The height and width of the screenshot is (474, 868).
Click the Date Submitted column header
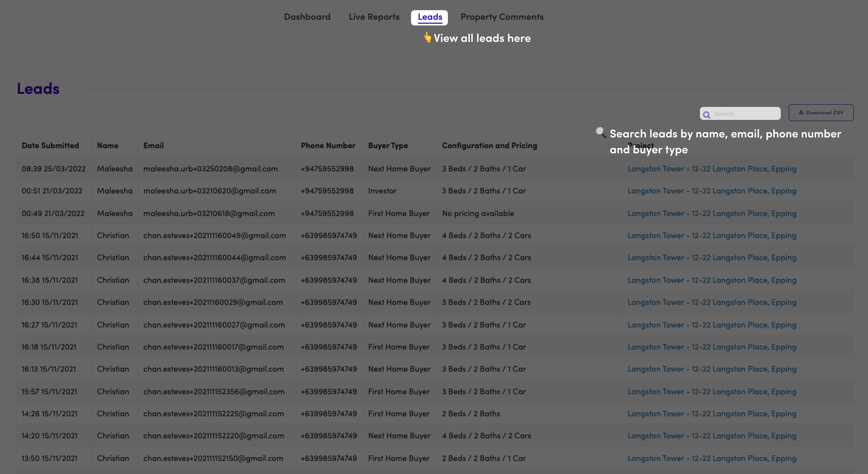coord(50,145)
